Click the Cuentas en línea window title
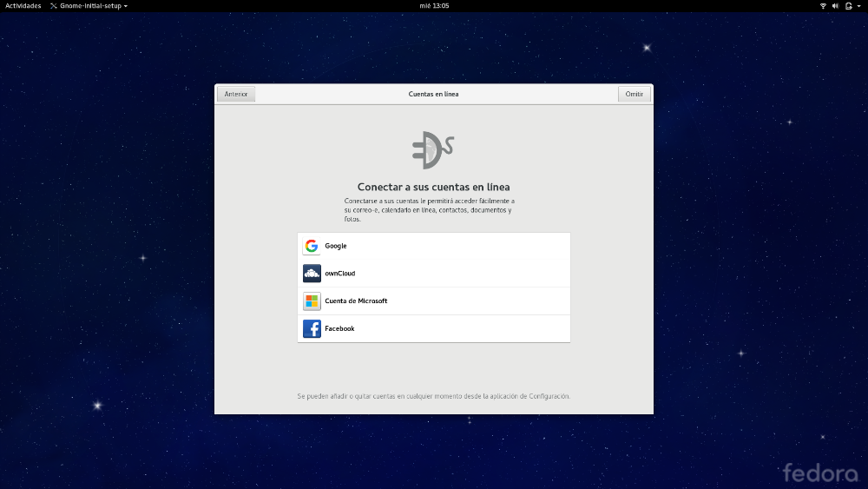 [433, 94]
